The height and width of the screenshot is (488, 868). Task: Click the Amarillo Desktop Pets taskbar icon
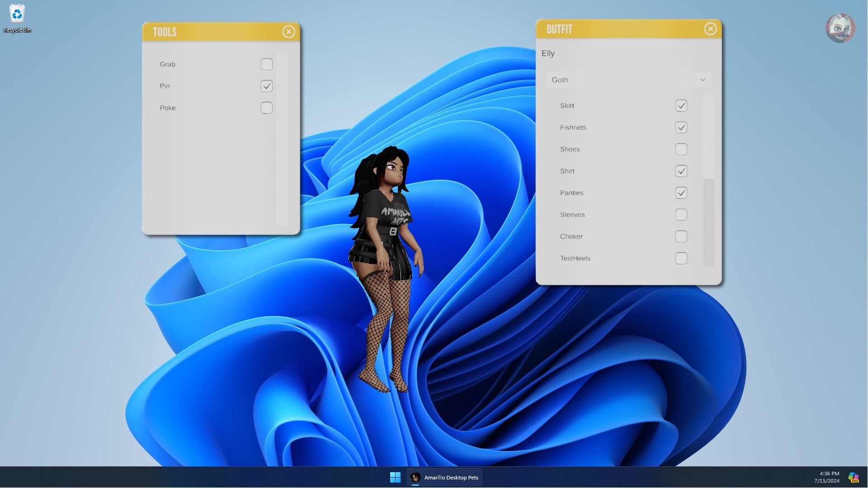tap(444, 477)
